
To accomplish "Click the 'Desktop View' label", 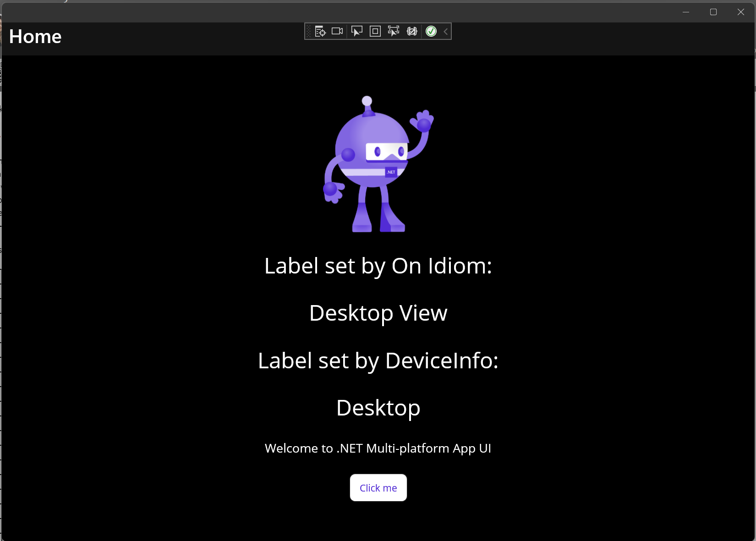I will pos(378,314).
